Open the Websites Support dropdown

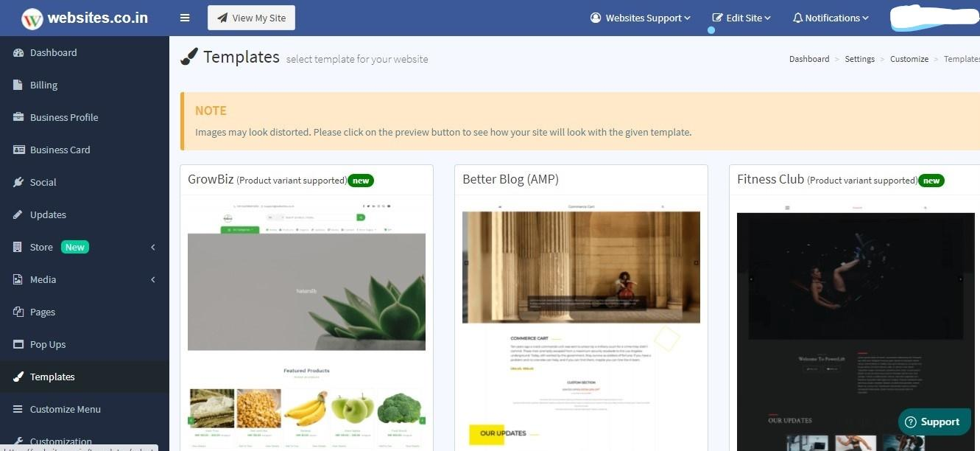point(641,18)
